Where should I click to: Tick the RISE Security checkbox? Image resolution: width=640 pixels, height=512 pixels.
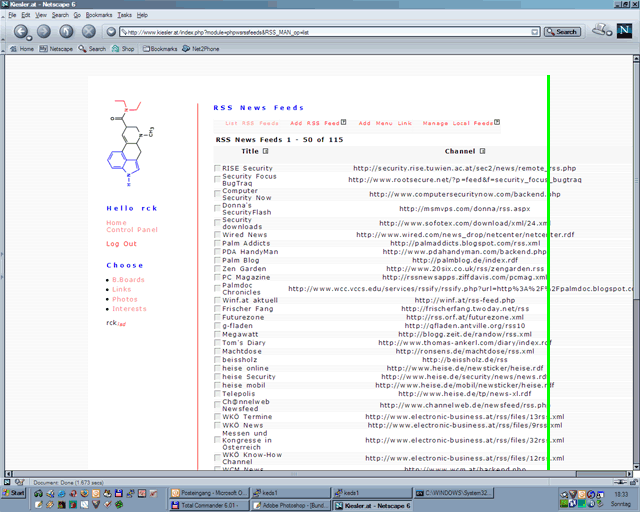(218, 168)
